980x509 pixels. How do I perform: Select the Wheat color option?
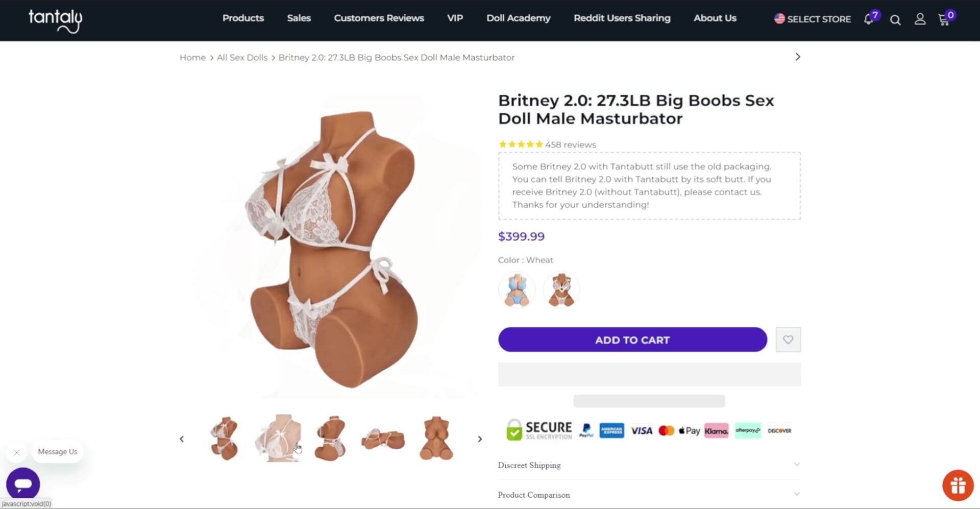pos(561,290)
